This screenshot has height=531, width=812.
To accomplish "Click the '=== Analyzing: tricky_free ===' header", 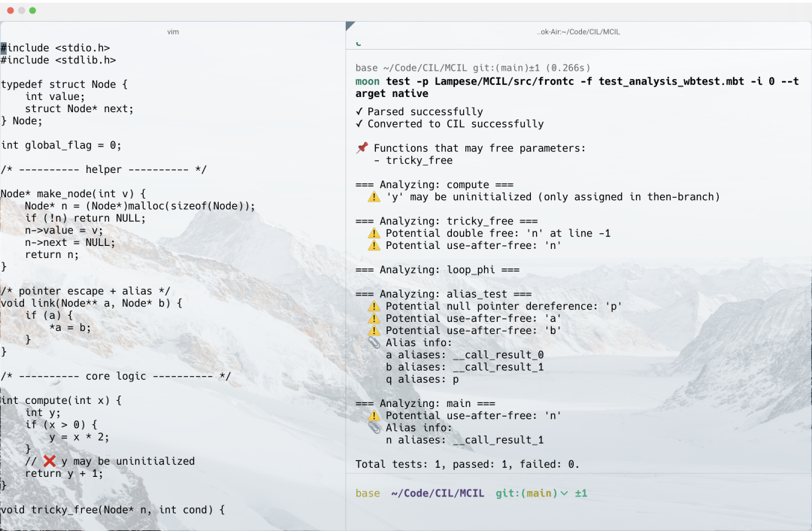I will click(x=447, y=221).
